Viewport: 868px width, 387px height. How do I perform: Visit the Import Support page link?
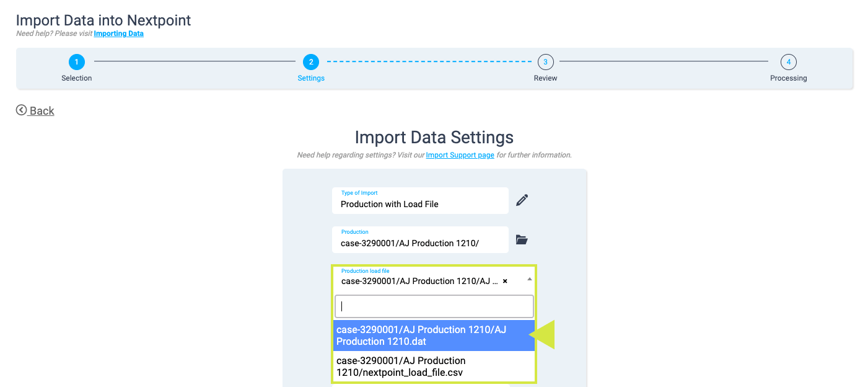point(460,155)
